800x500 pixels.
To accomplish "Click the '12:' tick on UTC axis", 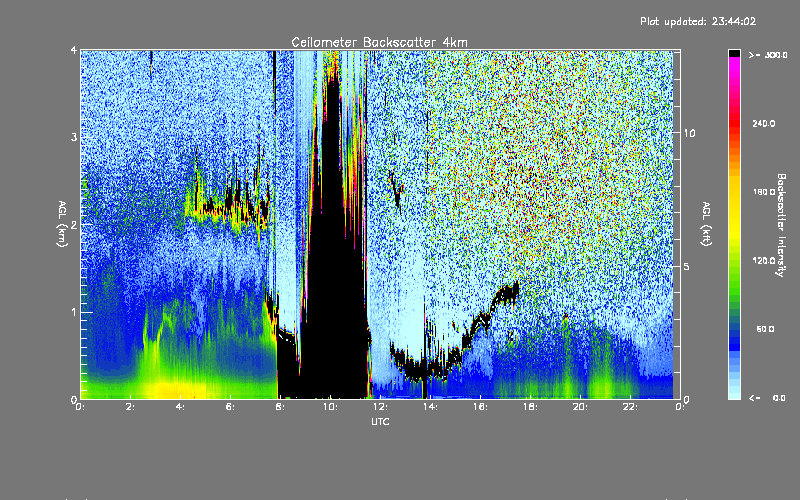I will pyautogui.click(x=380, y=407).
